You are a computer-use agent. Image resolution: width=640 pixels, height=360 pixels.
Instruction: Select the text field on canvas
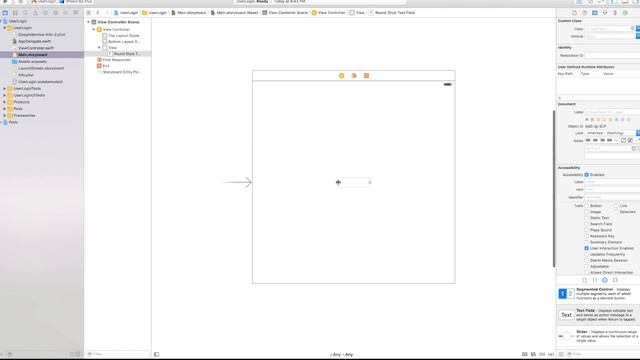[354, 182]
